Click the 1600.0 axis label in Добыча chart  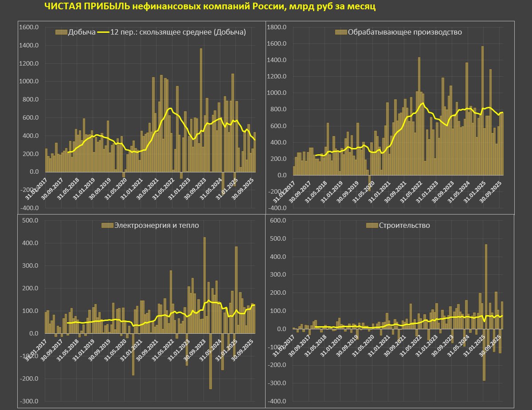coord(29,27)
